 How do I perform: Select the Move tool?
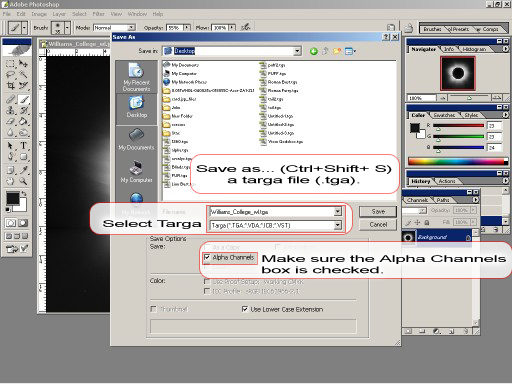tap(23, 64)
